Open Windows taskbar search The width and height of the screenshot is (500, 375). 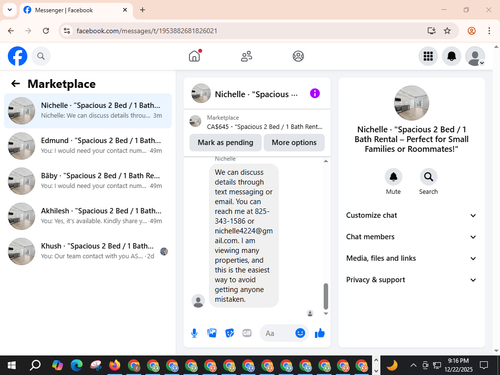(x=35, y=366)
